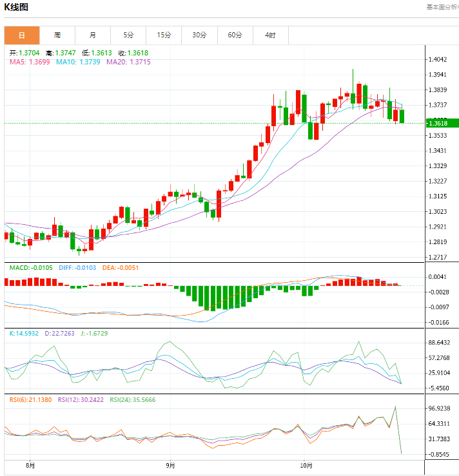Select the 日 daily timeframe tab
Viewport: 459px width, 476px height.
point(22,35)
